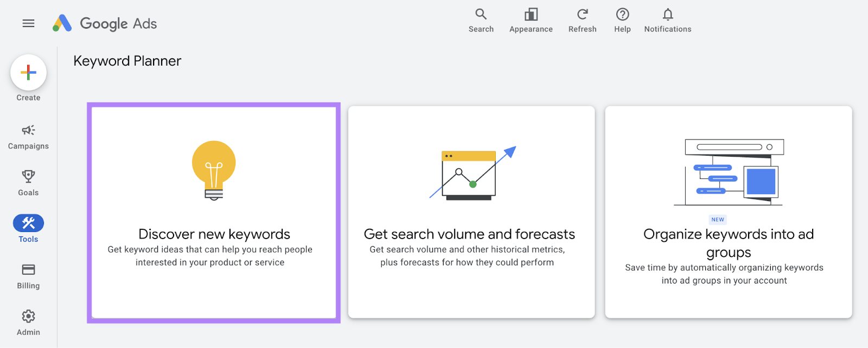Open the hamburger main menu
Screen dimensions: 868x348
pos(28,23)
